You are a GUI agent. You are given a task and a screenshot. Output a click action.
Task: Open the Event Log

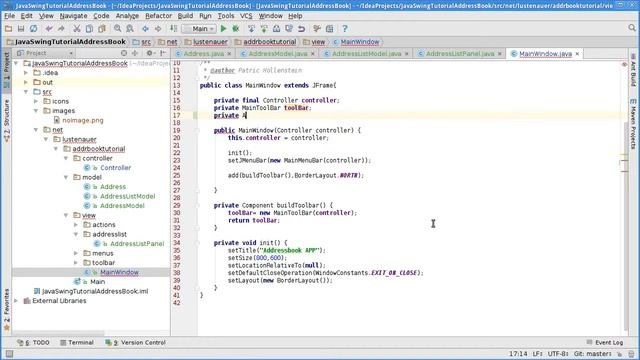(604, 342)
